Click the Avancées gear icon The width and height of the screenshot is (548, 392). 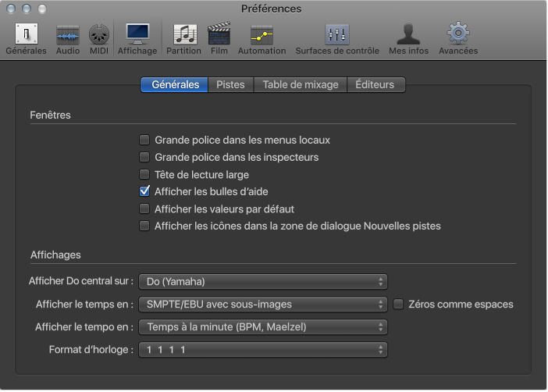pyautogui.click(x=457, y=35)
